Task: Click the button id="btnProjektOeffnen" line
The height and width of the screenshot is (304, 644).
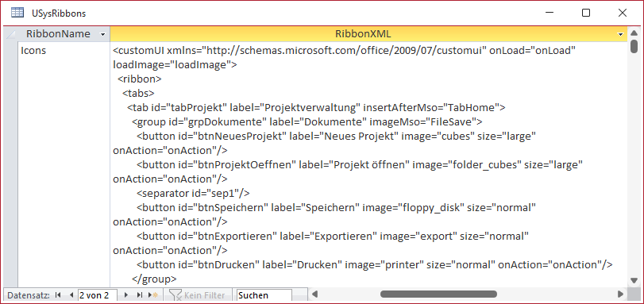Action: point(360,165)
